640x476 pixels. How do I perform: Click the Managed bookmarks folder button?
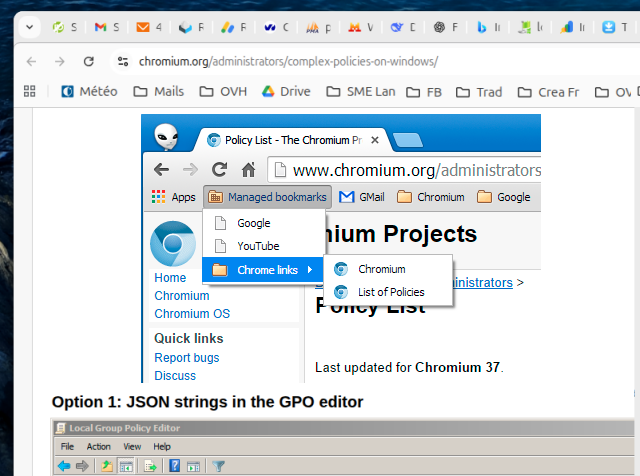(x=267, y=197)
